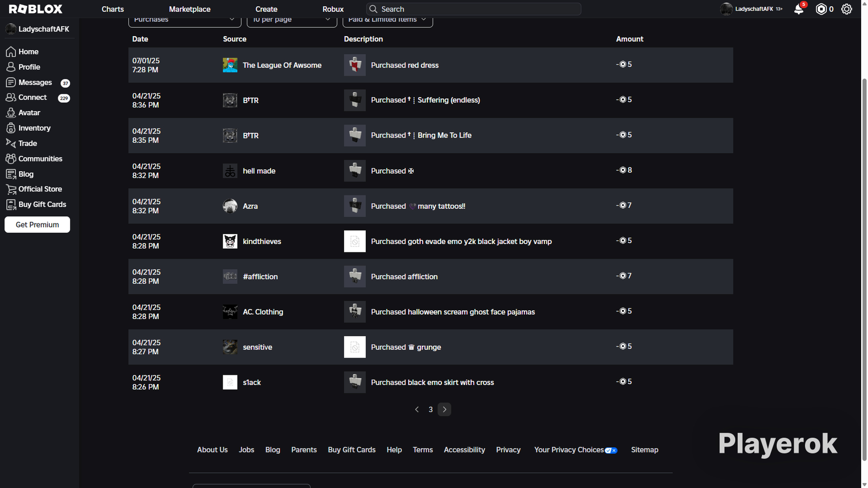Click the Messages sidebar icon

pos(11,82)
